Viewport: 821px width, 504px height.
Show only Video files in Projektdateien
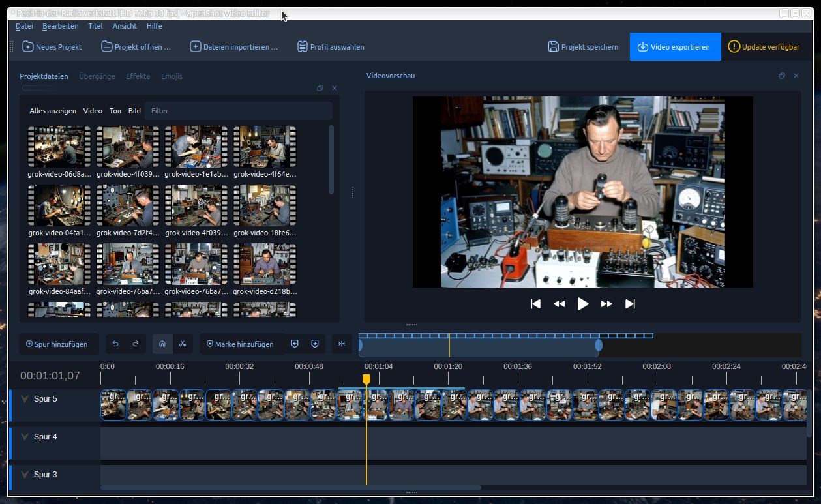[x=93, y=111]
